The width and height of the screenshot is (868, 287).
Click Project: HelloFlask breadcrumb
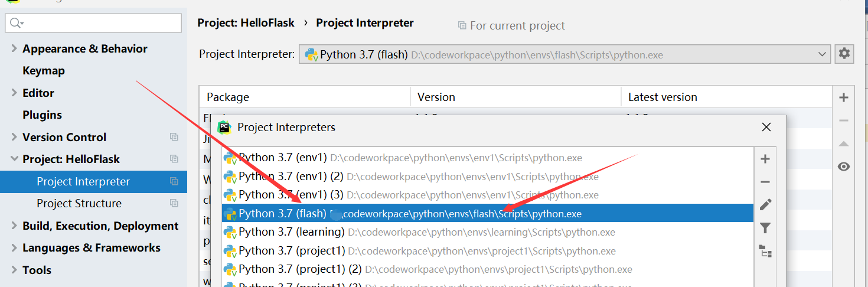pyautogui.click(x=246, y=23)
